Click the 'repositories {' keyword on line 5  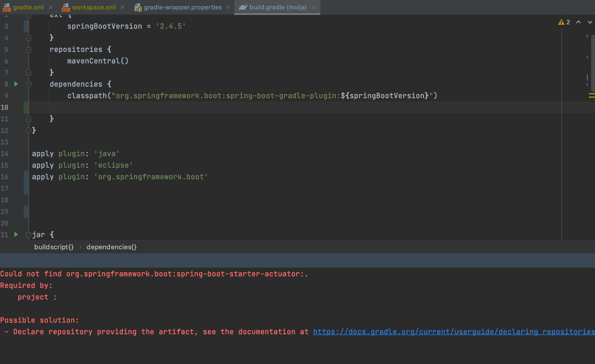(x=81, y=49)
